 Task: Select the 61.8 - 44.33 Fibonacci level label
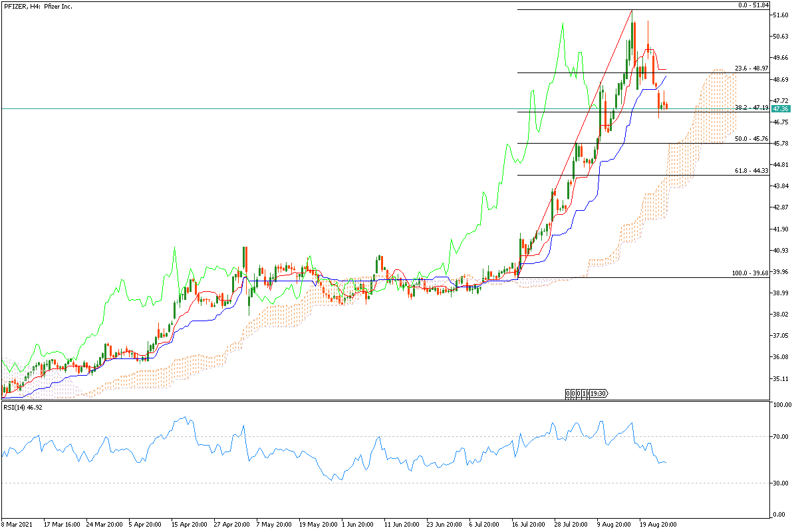[x=751, y=171]
